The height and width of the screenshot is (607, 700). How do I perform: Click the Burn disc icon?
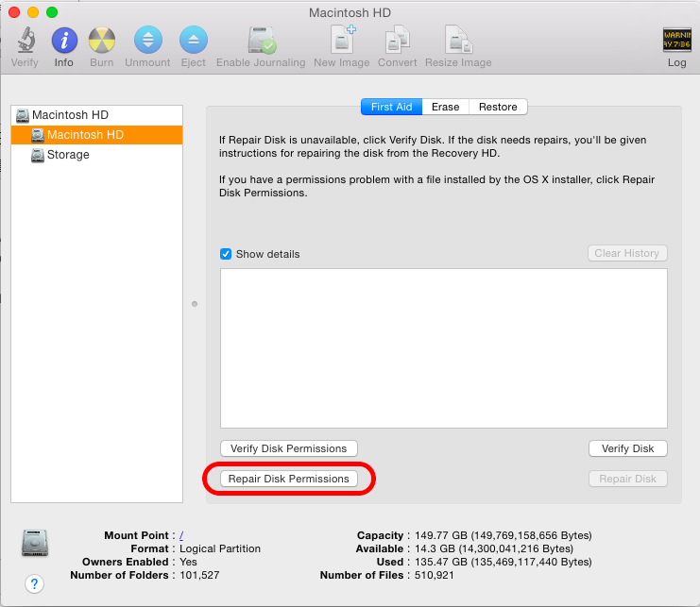(102, 41)
